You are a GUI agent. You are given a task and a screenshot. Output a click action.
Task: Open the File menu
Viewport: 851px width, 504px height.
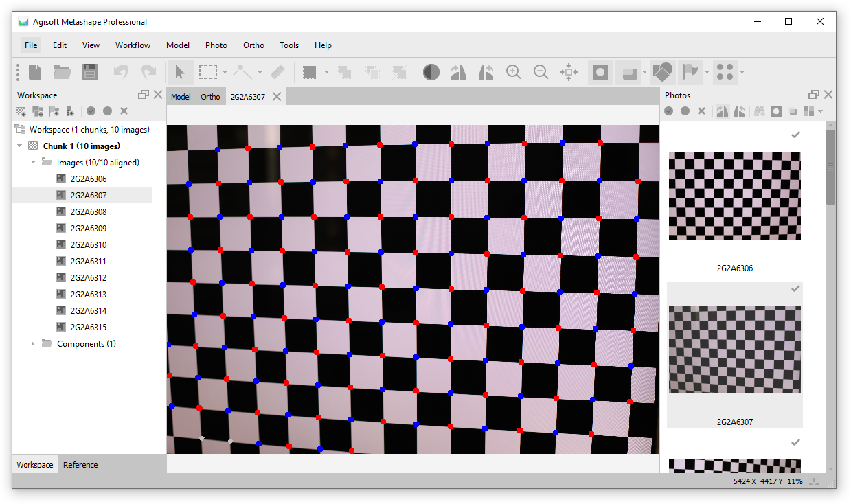pyautogui.click(x=31, y=45)
